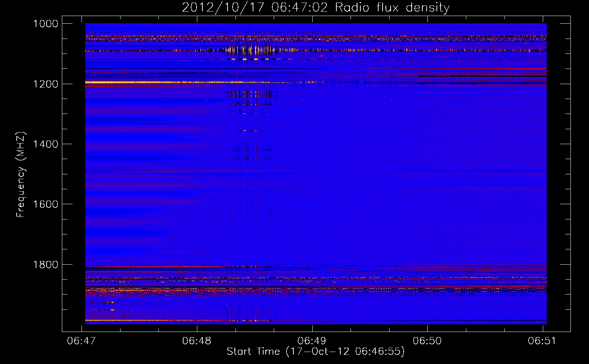Click the 06:48 time tick label

pyautogui.click(x=197, y=341)
